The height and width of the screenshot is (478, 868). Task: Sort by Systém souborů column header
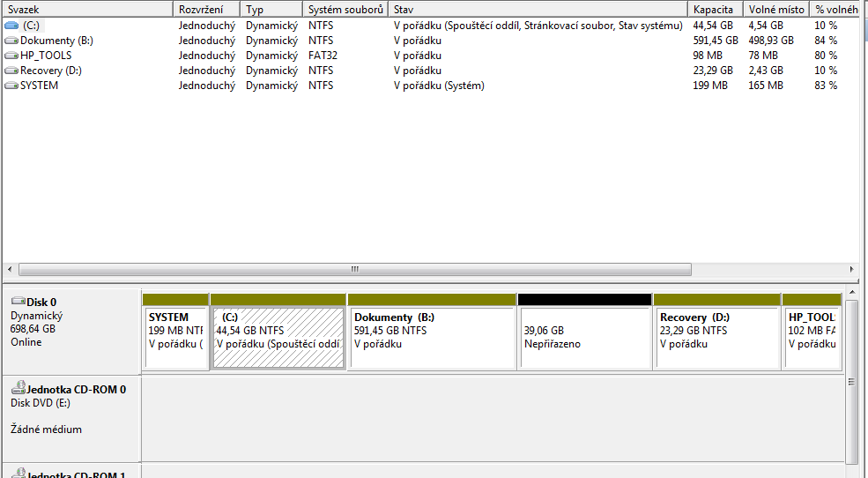(x=345, y=10)
